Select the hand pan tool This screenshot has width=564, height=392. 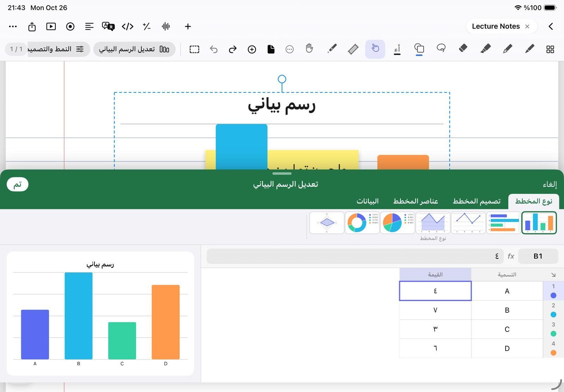(309, 49)
